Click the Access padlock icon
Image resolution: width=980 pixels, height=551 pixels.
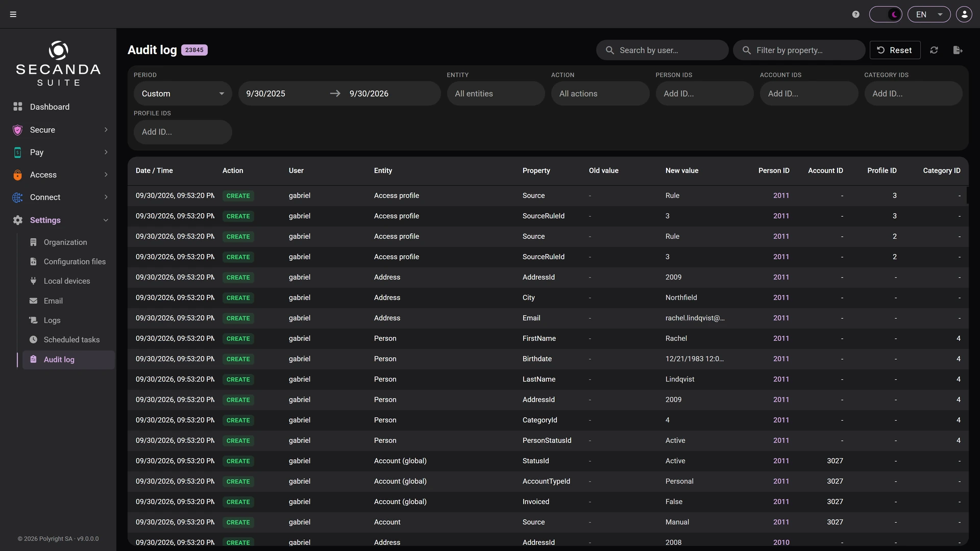tap(17, 174)
